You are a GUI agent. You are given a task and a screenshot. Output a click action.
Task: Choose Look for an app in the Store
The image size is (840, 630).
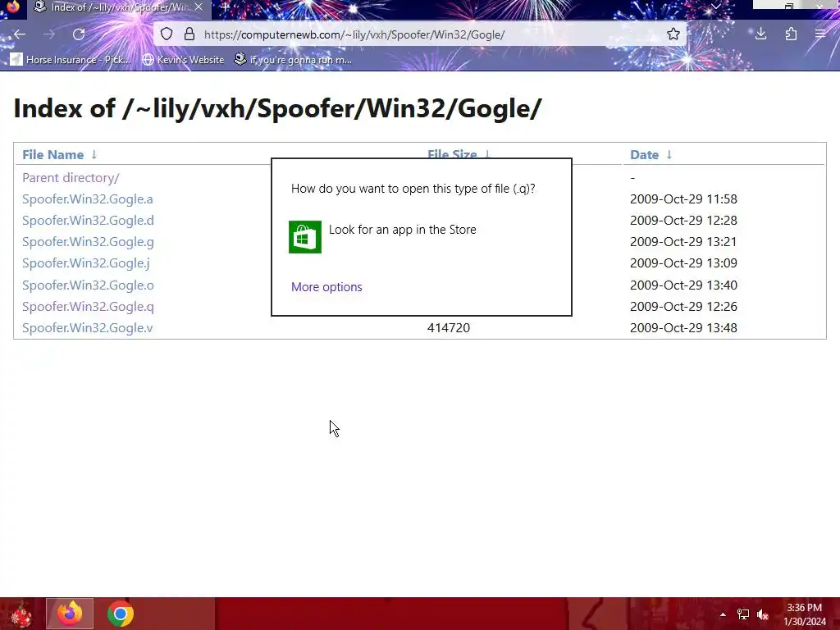pyautogui.click(x=402, y=230)
